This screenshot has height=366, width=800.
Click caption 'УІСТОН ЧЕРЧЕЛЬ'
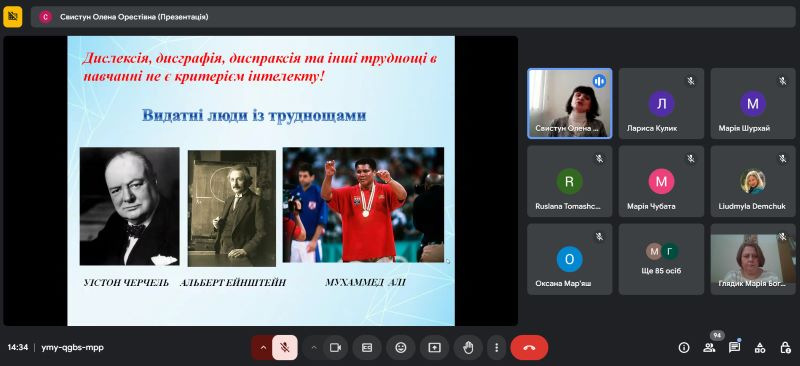[x=126, y=283]
